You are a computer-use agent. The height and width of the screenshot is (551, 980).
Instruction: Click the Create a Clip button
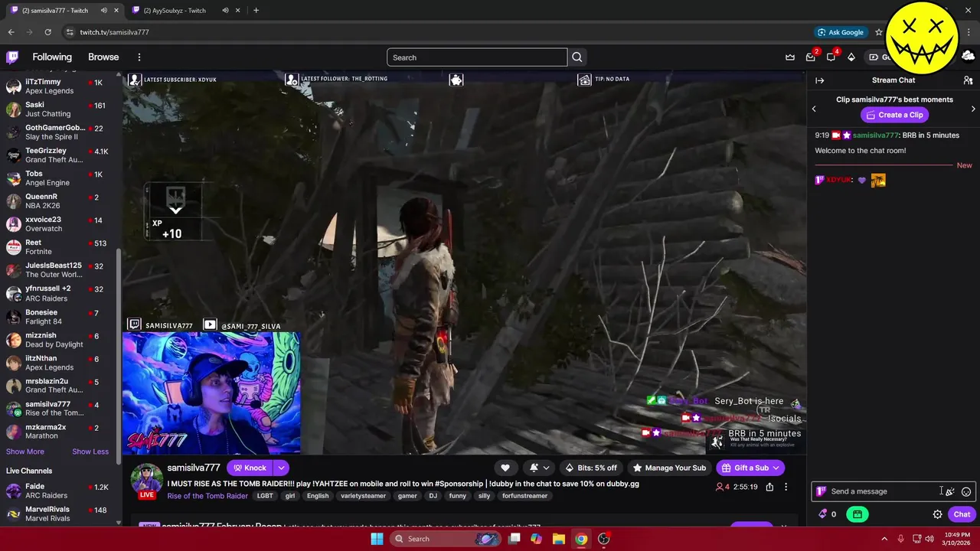[894, 115]
